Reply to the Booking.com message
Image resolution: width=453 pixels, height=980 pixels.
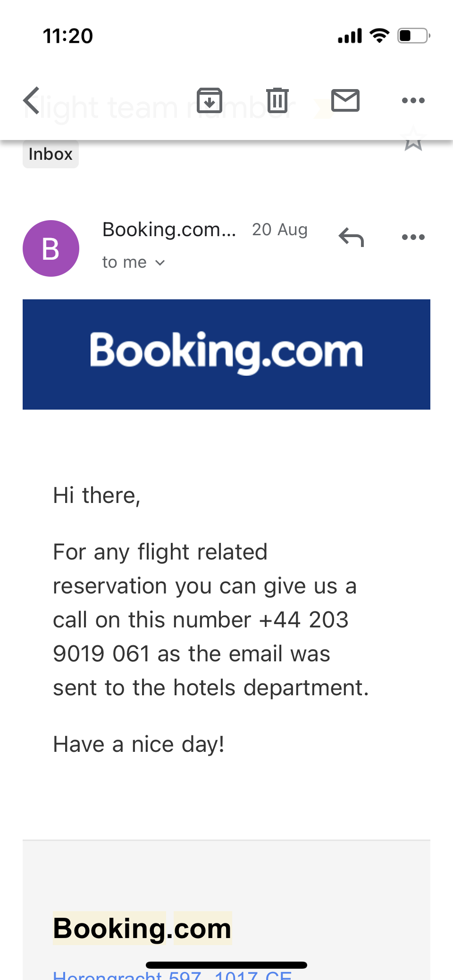[352, 237]
